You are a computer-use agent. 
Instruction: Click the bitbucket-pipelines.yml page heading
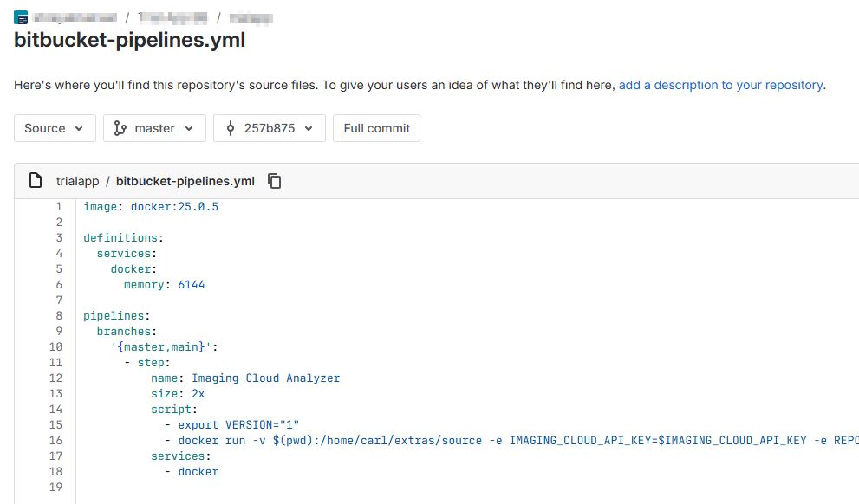(x=130, y=40)
